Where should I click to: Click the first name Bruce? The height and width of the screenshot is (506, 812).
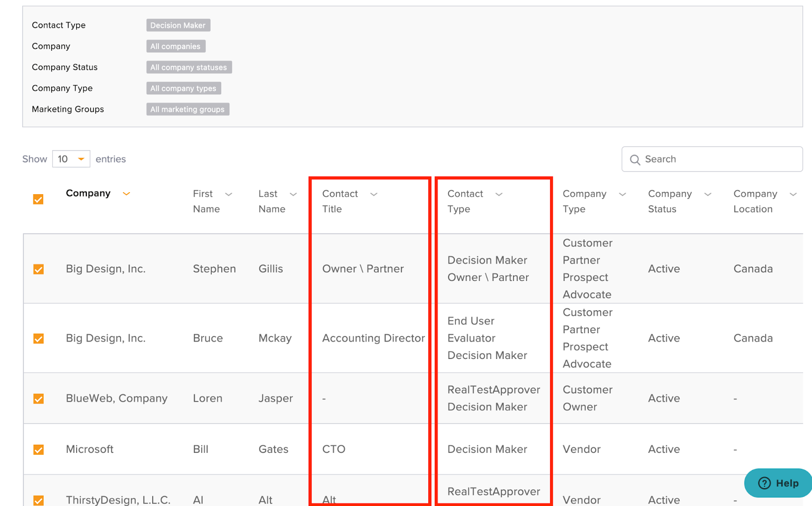click(x=208, y=338)
